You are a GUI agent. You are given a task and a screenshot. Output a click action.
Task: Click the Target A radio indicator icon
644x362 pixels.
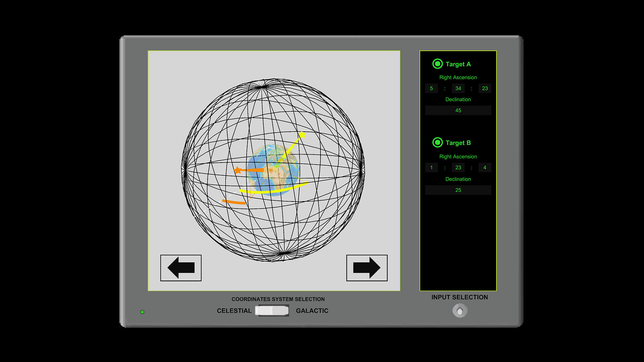click(x=437, y=64)
